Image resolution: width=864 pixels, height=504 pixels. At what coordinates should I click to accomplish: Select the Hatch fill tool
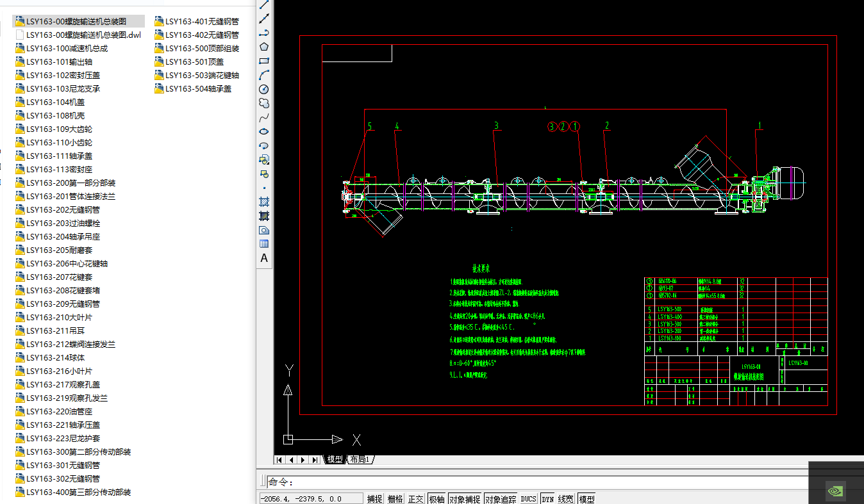point(263,201)
